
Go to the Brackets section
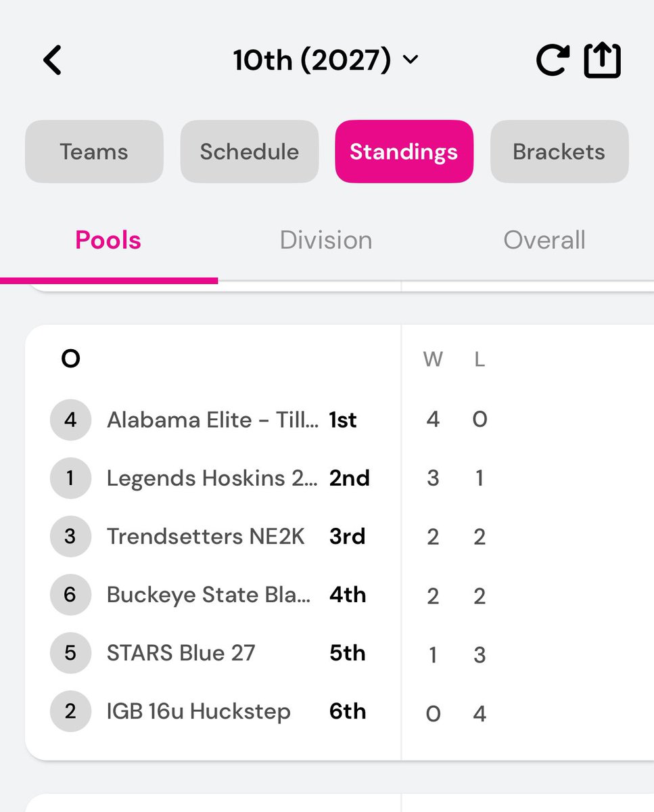point(559,152)
